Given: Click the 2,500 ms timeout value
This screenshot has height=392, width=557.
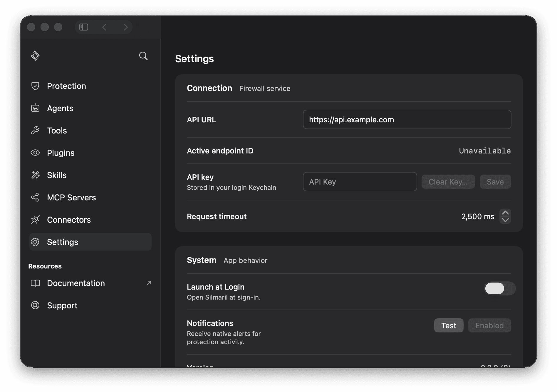Looking at the screenshot, I should tap(478, 217).
